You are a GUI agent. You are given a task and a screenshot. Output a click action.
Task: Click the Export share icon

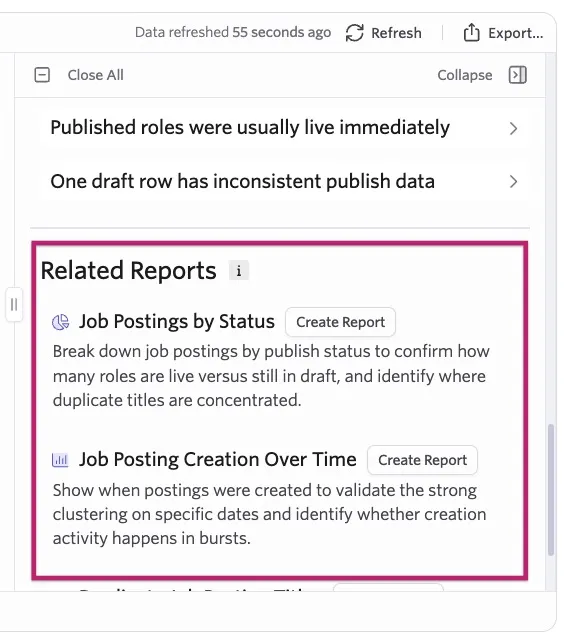(x=471, y=33)
